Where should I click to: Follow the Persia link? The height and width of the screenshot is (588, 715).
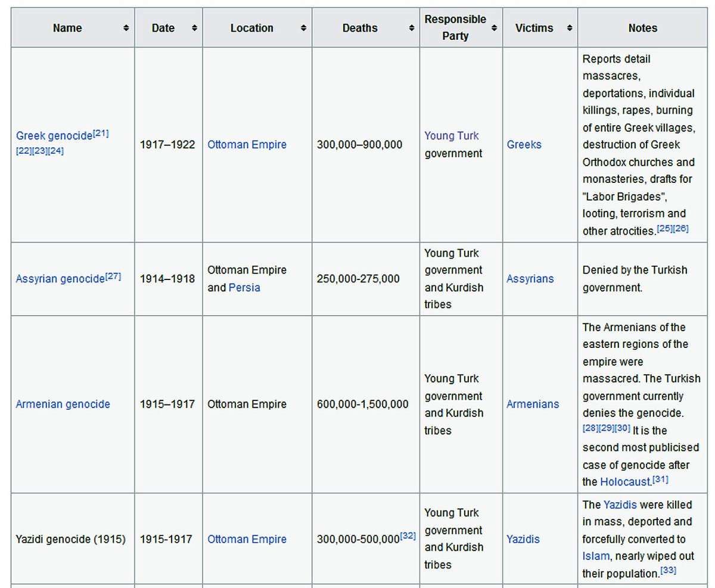point(244,288)
